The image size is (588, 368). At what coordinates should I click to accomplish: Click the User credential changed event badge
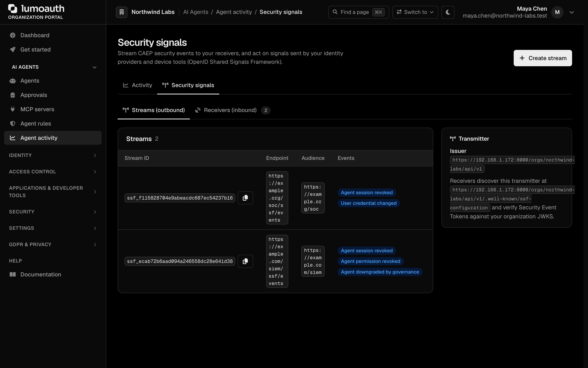(369, 203)
